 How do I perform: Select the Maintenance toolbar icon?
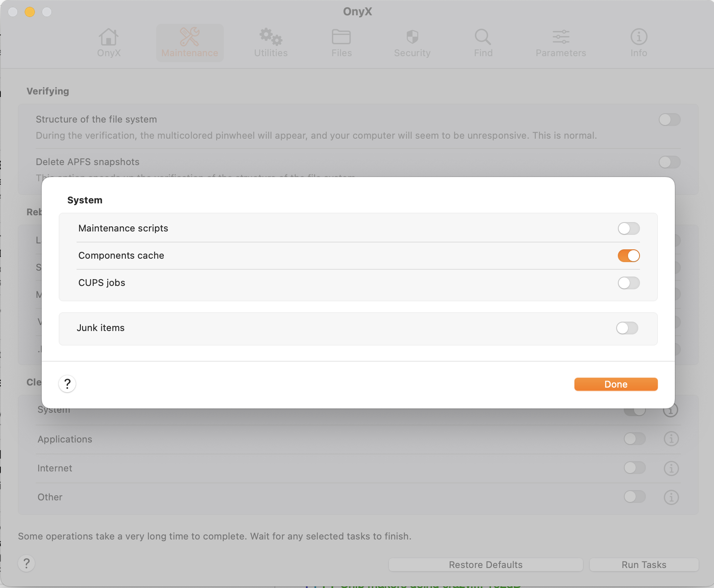[190, 43]
